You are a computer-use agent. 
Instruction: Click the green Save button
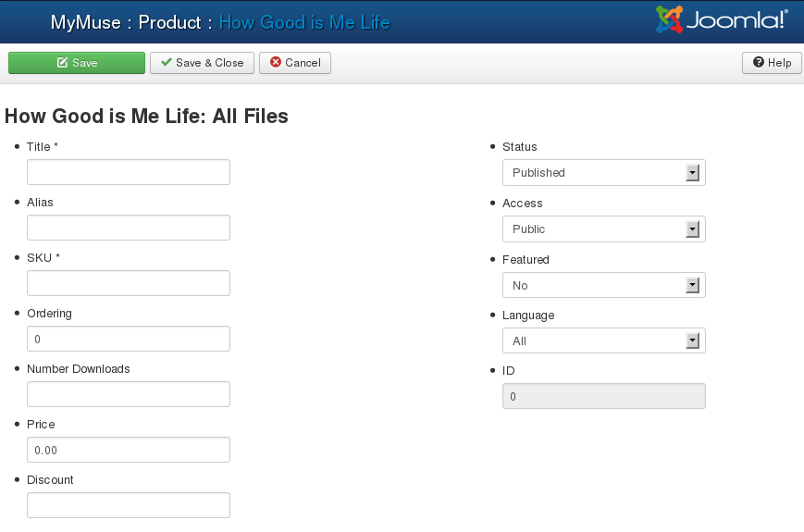pyautogui.click(x=77, y=63)
